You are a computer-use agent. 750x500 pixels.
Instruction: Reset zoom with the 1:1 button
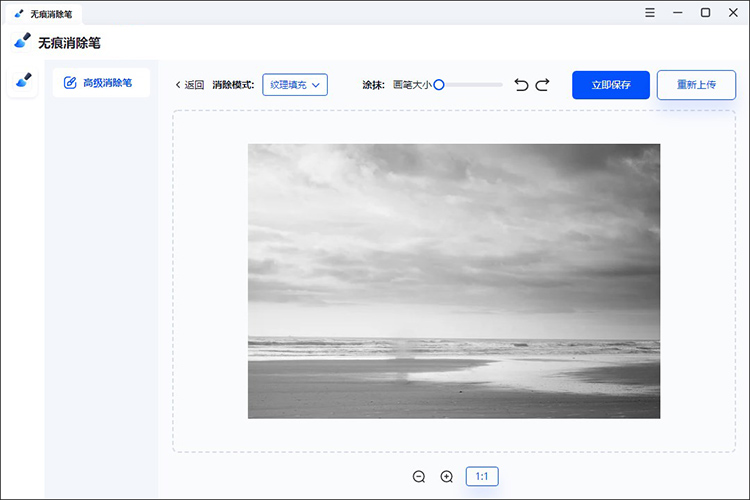click(482, 477)
